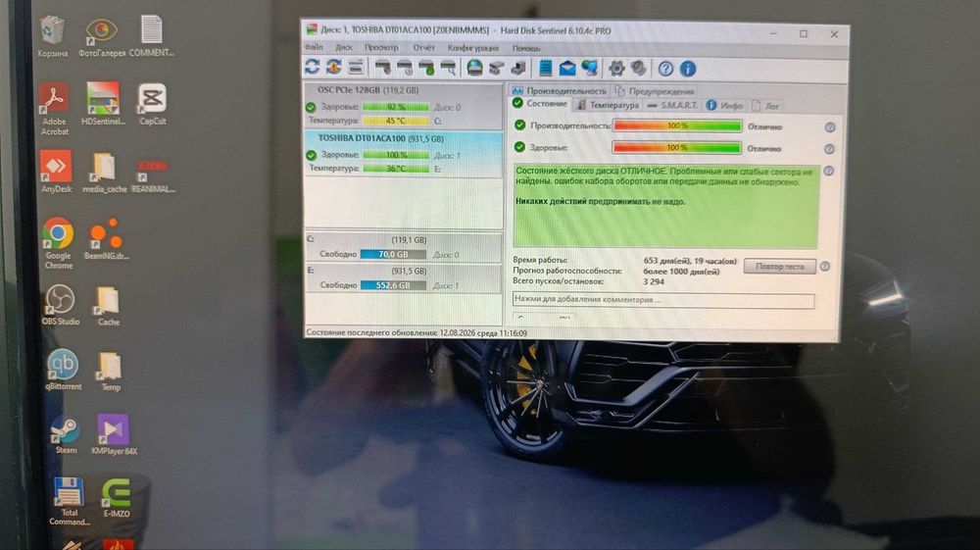
Task: Click the question mark help toolbar icon
Action: pyautogui.click(x=665, y=69)
